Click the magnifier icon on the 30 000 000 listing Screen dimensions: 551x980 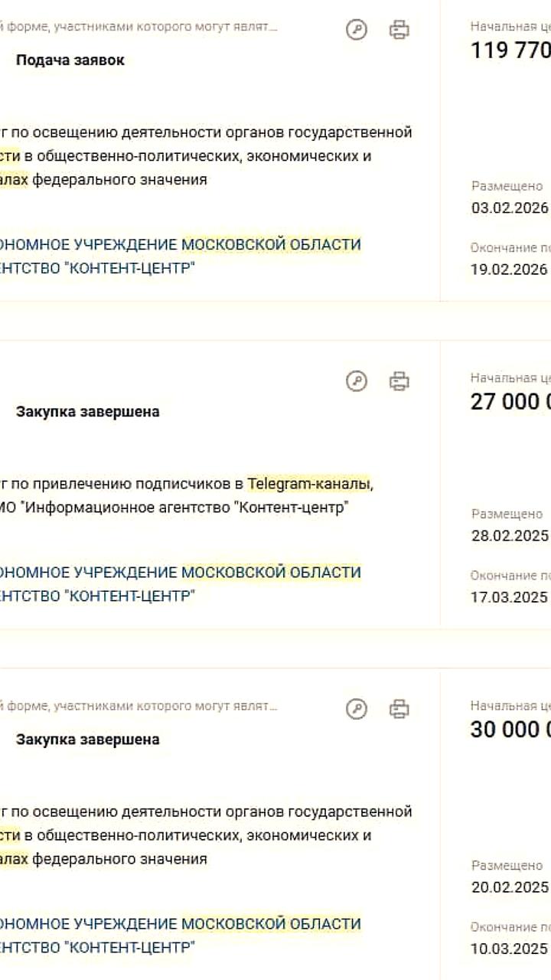coord(357,708)
